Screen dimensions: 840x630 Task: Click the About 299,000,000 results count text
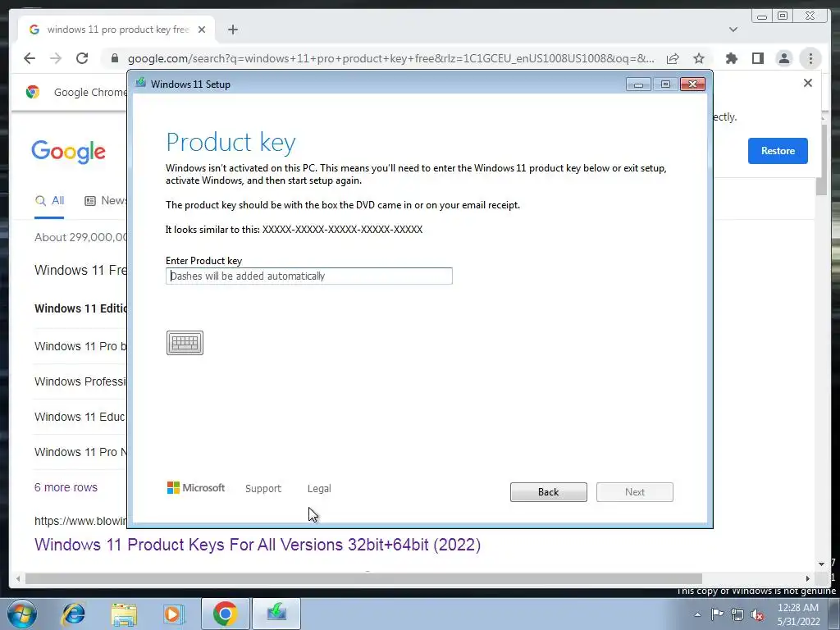81,237
